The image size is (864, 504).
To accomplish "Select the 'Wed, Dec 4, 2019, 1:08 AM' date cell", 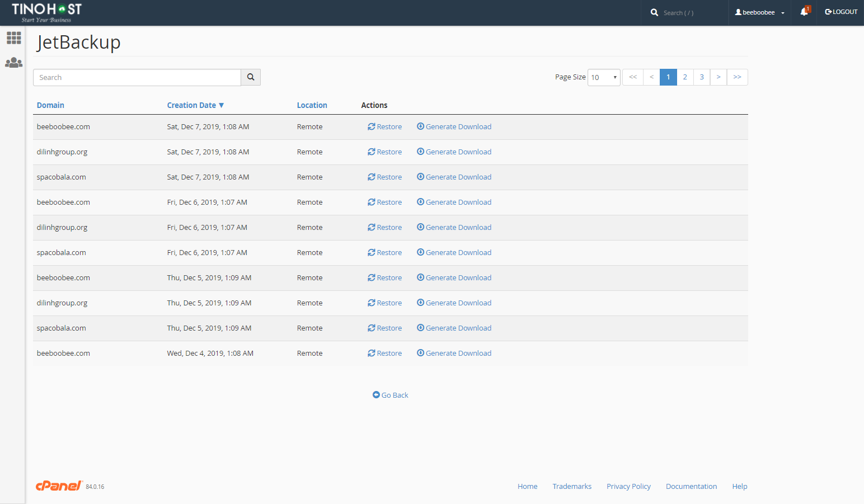I will click(210, 354).
